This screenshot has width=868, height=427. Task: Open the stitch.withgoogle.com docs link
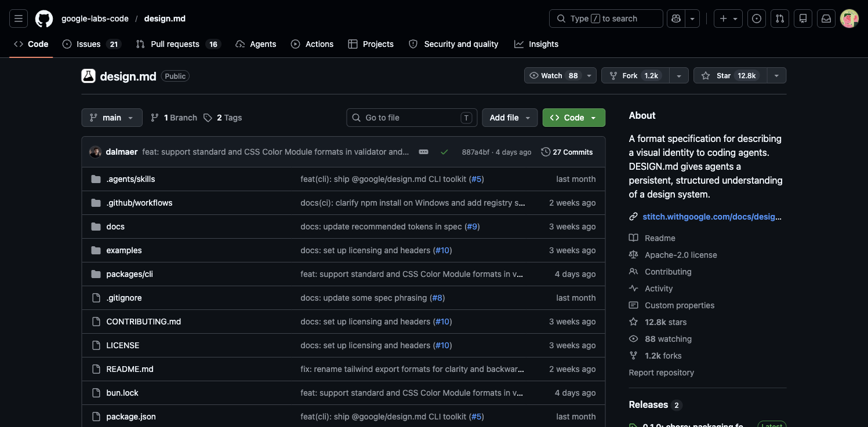click(712, 217)
